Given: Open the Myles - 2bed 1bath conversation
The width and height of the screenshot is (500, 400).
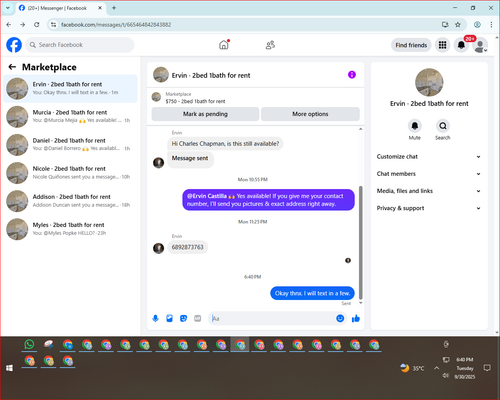Looking at the screenshot, I should [70, 229].
